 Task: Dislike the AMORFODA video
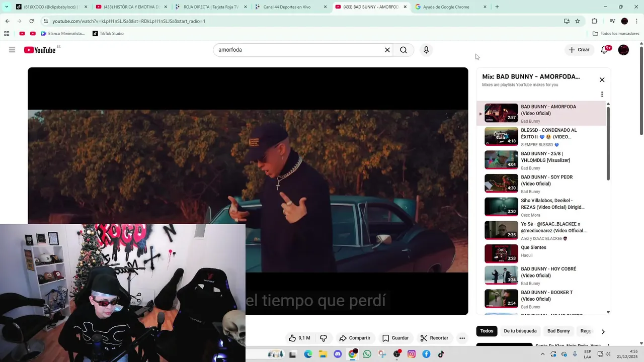click(324, 338)
